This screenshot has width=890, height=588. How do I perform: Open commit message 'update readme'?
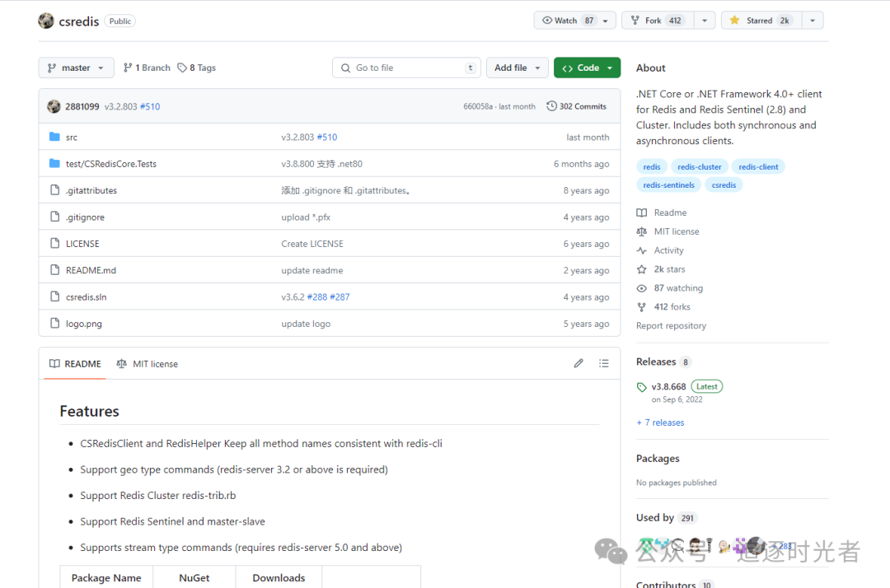[312, 270]
